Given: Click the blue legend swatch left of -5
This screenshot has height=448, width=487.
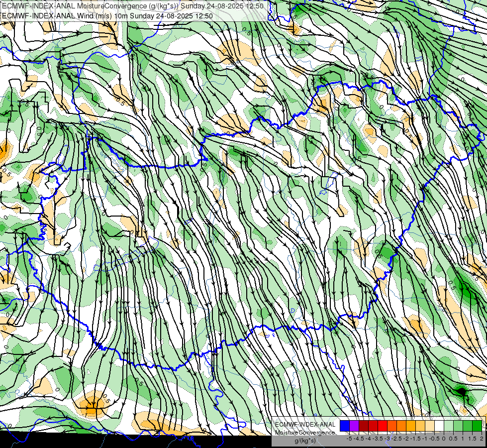Looking at the screenshot, I should 345,426.
